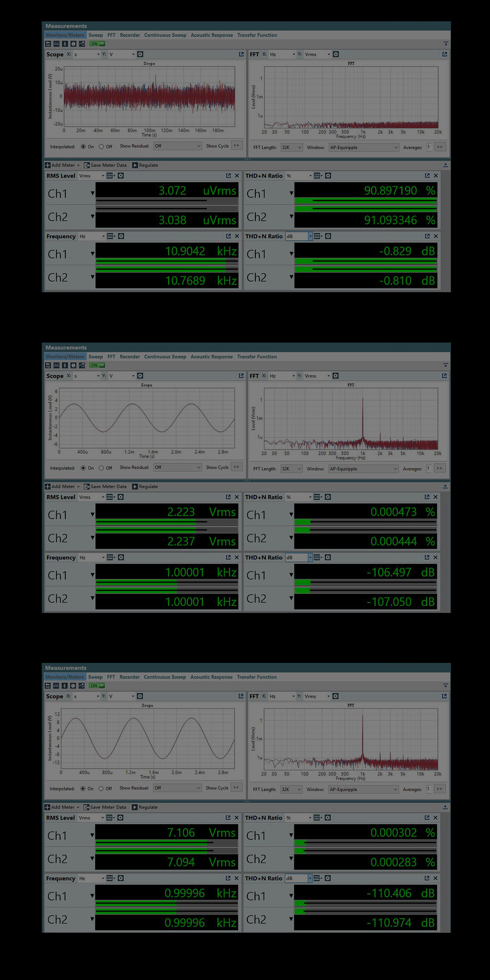Image resolution: width=490 pixels, height=980 pixels.
Task: Click the Bluetooth icon in the top panel toolbar
Action: coord(65,44)
